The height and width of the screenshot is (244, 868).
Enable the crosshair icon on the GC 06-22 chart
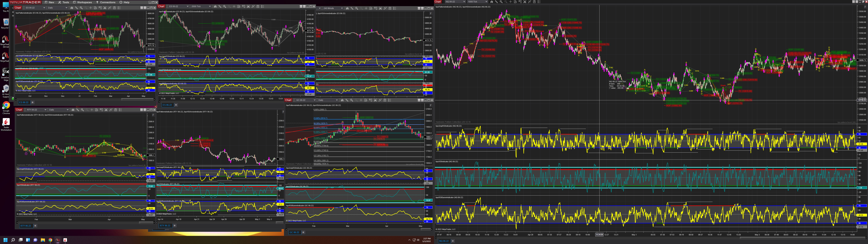point(361,100)
